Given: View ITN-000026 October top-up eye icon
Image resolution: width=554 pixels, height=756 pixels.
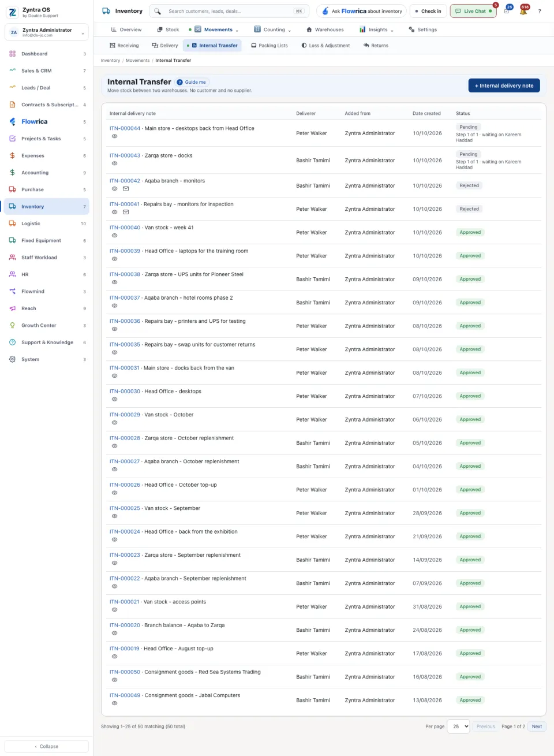Looking at the screenshot, I should [x=114, y=493].
